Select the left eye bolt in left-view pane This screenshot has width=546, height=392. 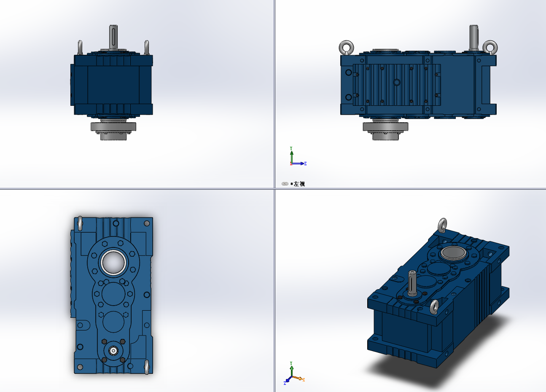click(347, 47)
